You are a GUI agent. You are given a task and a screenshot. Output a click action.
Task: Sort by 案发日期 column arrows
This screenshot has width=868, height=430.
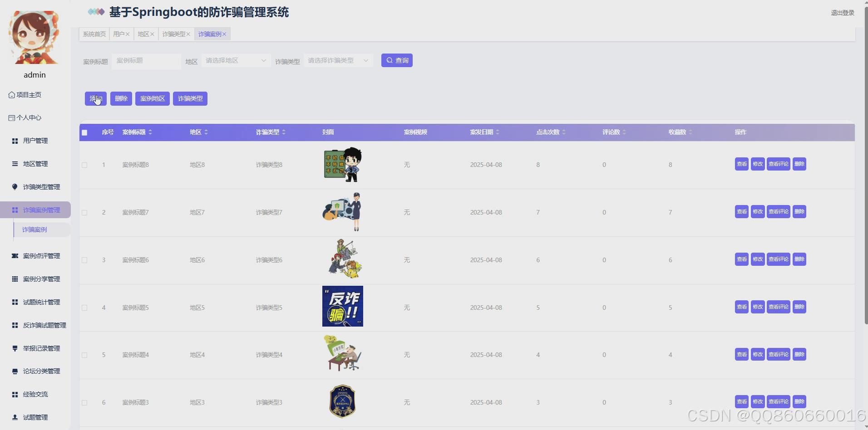coord(498,132)
